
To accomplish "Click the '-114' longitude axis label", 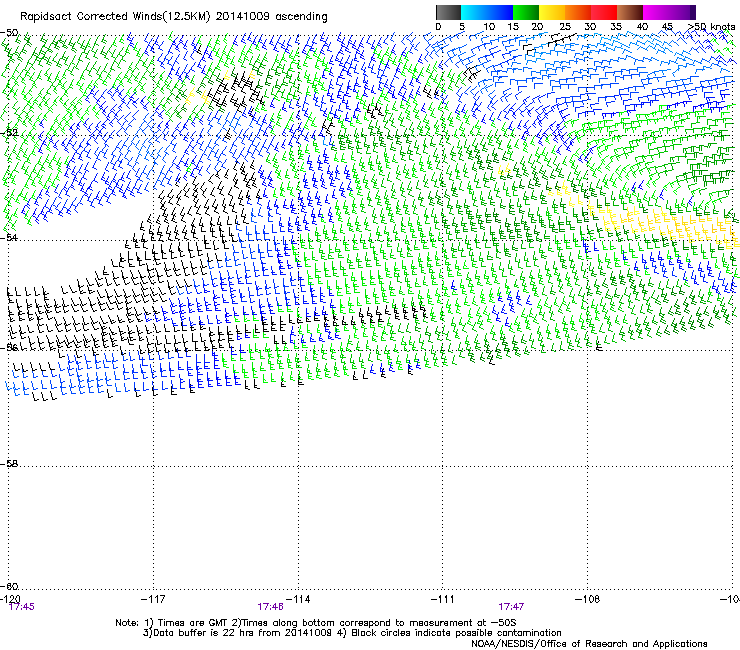I will 298,599.
